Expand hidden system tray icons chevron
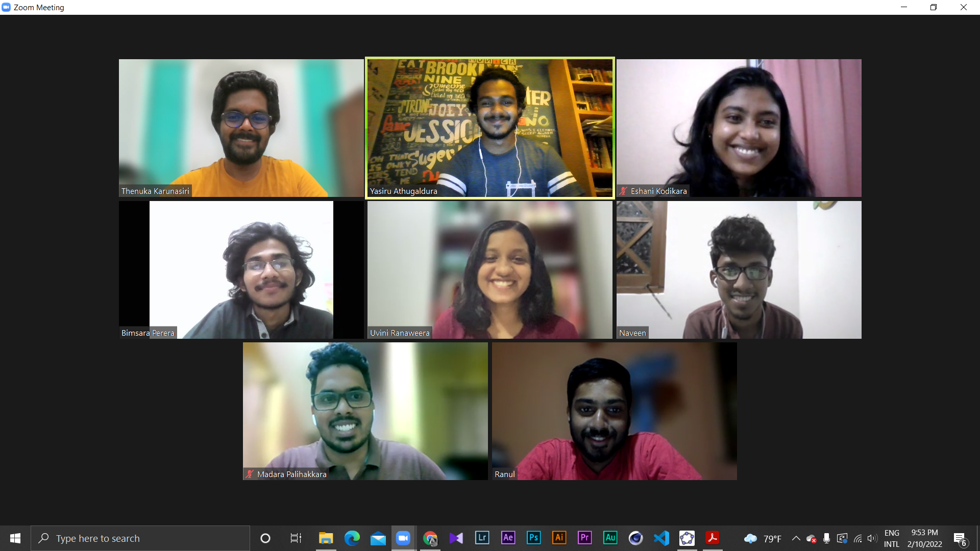This screenshot has width=980, height=551. pos(796,538)
